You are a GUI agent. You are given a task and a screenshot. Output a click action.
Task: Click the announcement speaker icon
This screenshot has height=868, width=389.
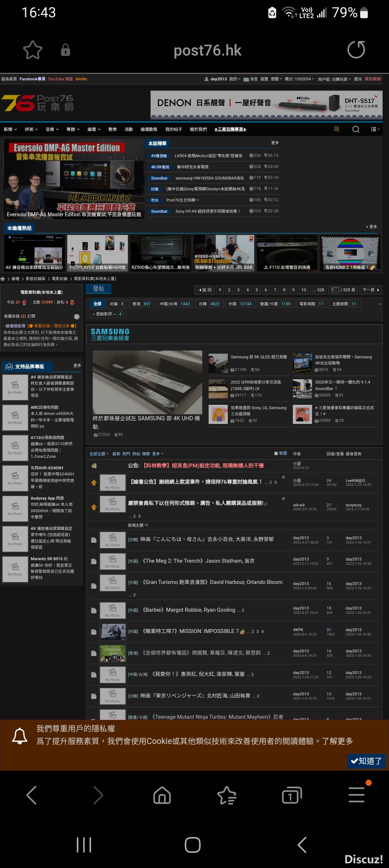[94, 466]
